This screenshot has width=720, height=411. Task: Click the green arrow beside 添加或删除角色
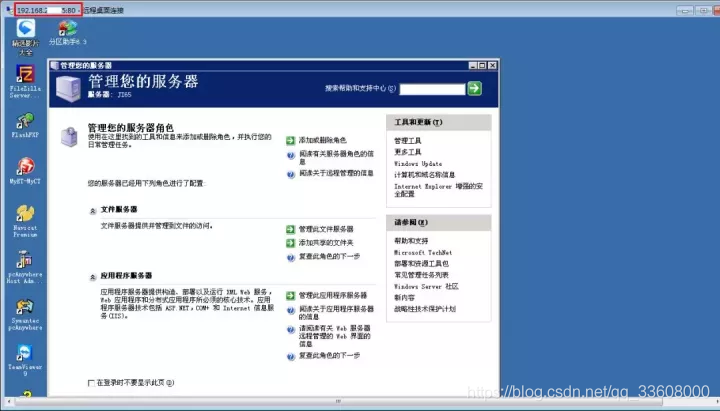tap(290, 141)
